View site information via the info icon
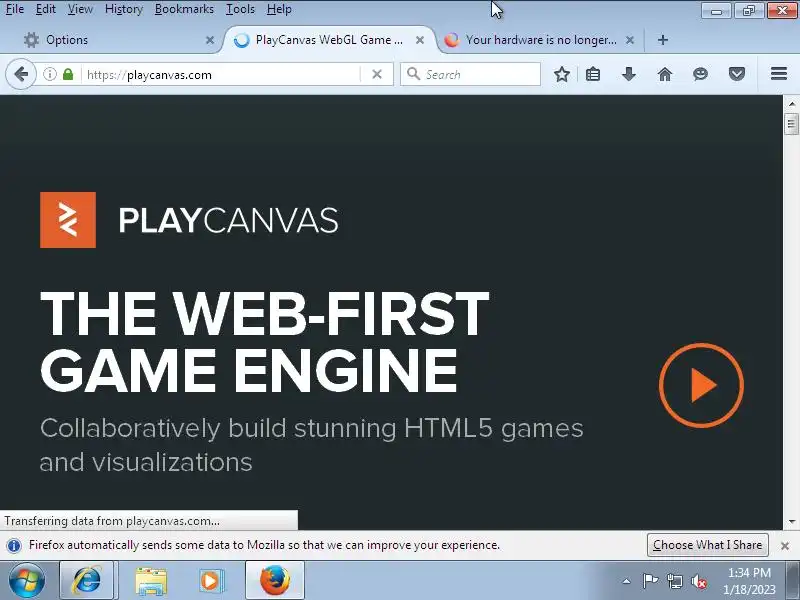The width and height of the screenshot is (800, 600). coord(49,74)
